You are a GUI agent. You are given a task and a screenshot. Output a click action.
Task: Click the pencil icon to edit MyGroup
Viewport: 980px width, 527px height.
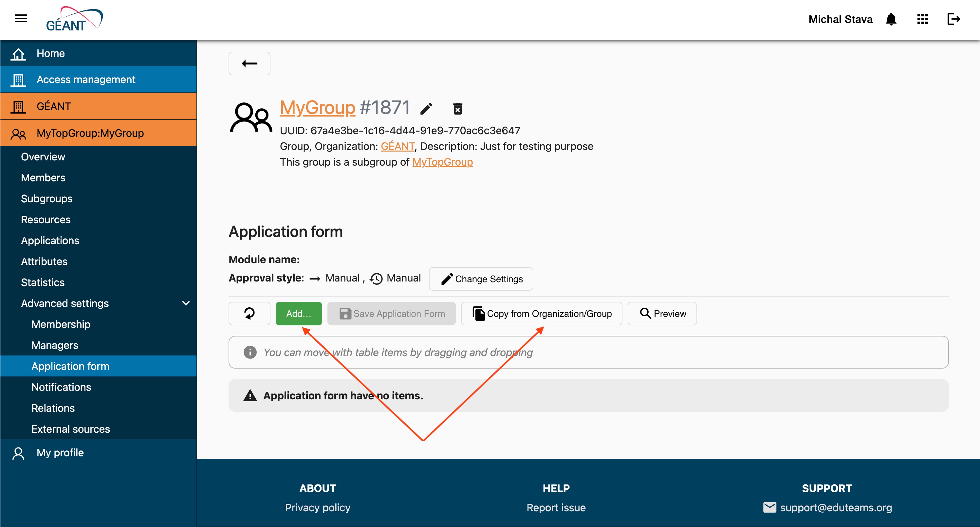coord(426,109)
